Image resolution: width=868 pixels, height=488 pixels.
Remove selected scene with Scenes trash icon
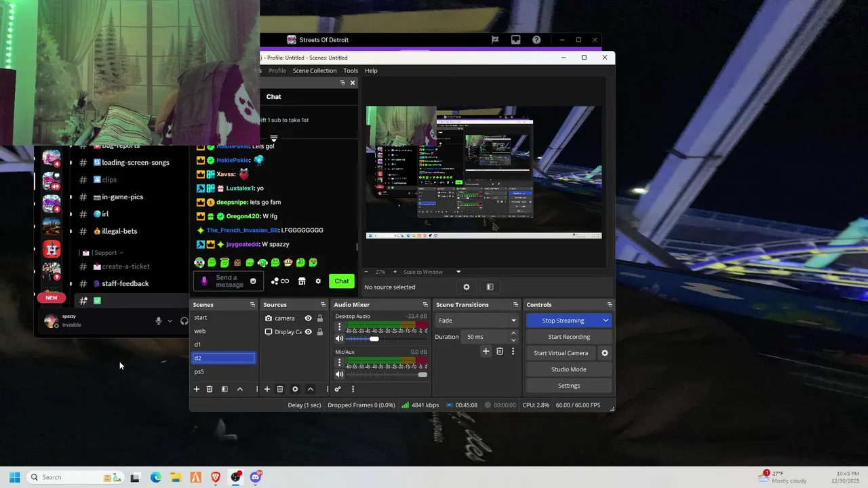(210, 389)
